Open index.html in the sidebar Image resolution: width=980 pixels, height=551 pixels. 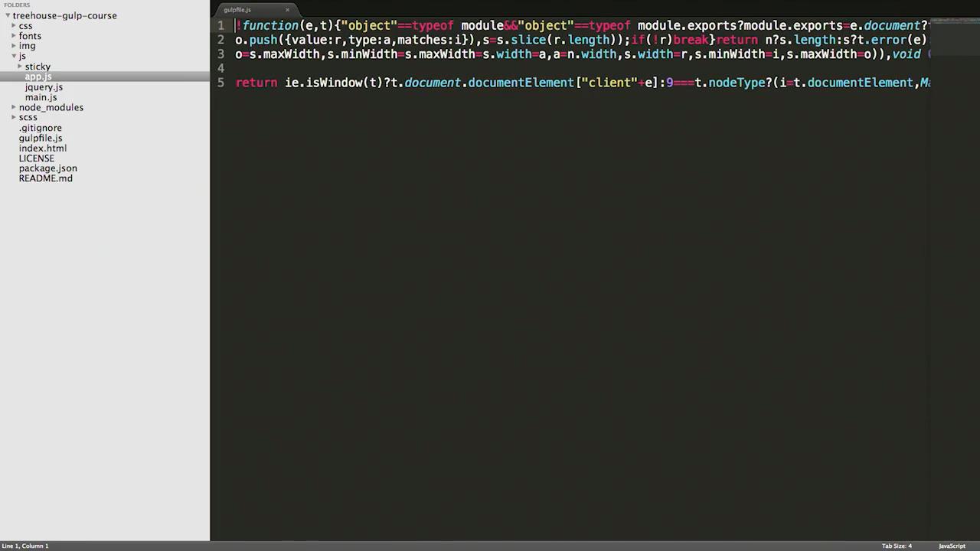[43, 148]
